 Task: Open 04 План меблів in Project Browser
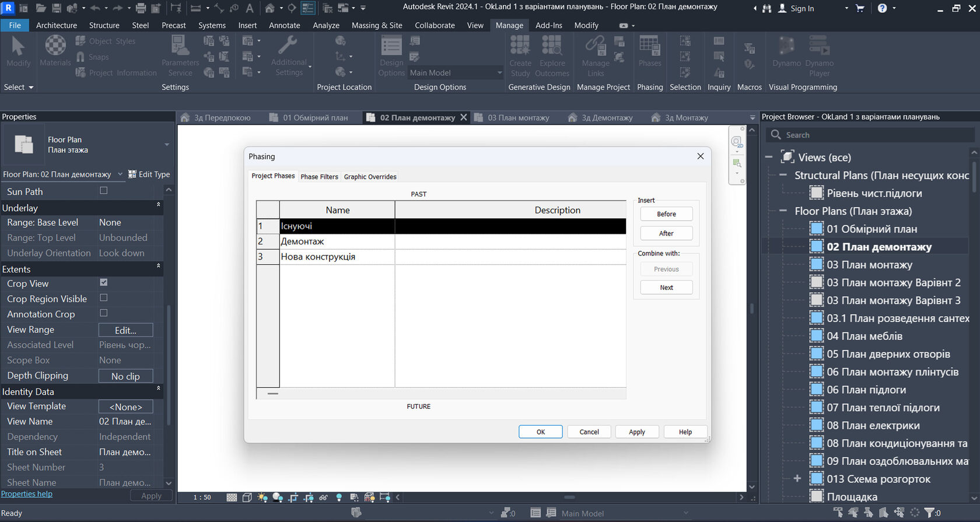864,336
